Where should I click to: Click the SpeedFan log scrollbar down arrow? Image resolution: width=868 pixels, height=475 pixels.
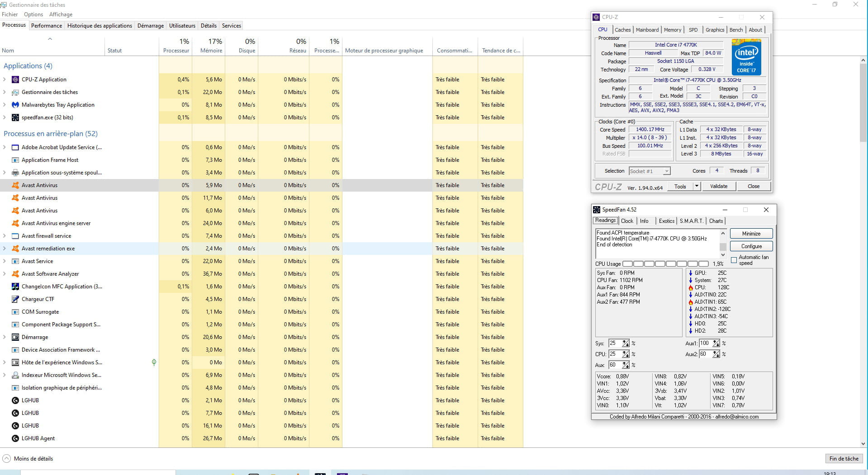(723, 255)
